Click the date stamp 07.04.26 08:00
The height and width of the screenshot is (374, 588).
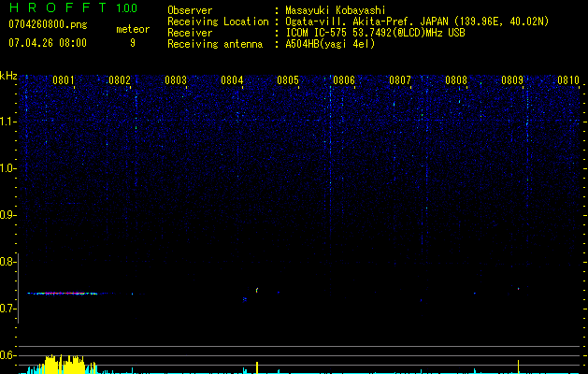(x=48, y=43)
